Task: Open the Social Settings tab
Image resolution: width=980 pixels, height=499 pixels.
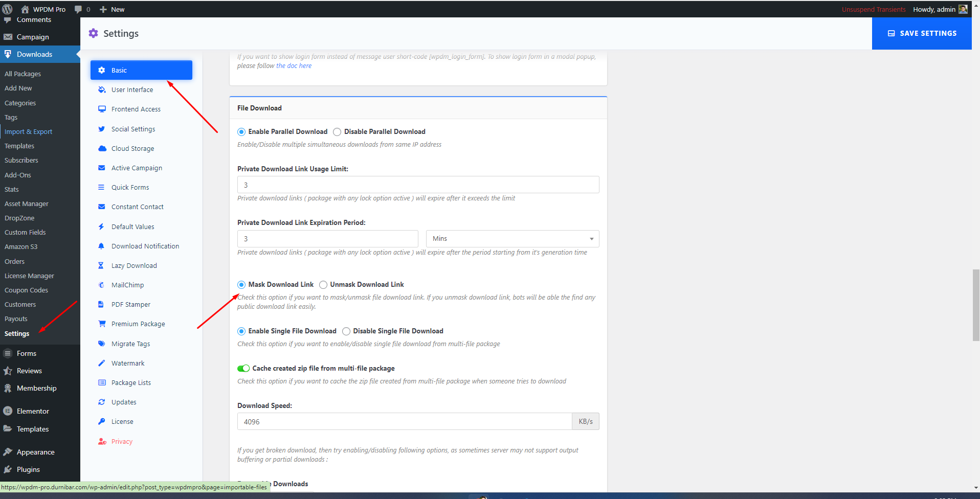Action: [x=141, y=129]
